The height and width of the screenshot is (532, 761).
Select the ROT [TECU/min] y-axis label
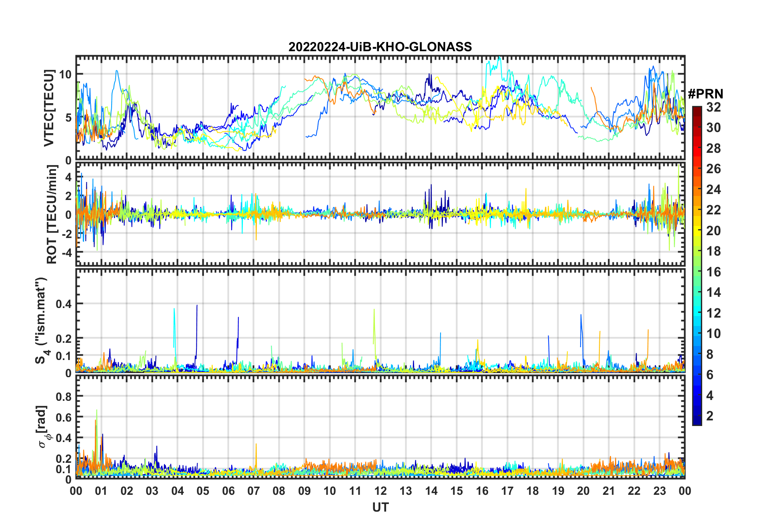click(x=52, y=214)
